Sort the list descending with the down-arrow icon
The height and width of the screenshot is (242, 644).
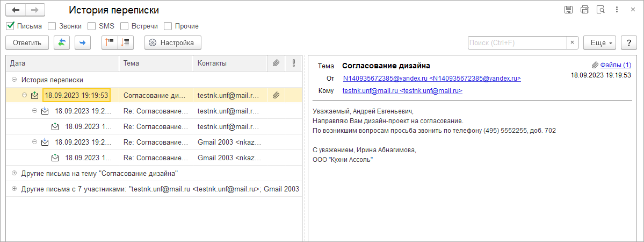pos(125,42)
